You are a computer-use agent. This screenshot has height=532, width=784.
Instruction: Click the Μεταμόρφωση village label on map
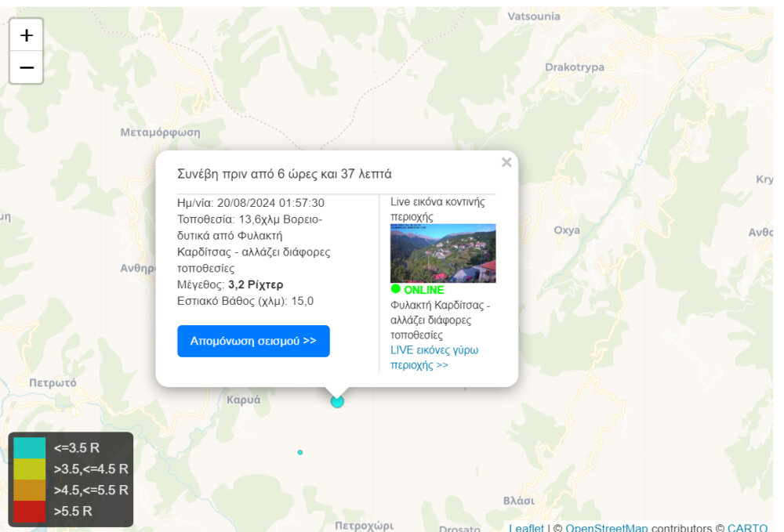pos(160,132)
